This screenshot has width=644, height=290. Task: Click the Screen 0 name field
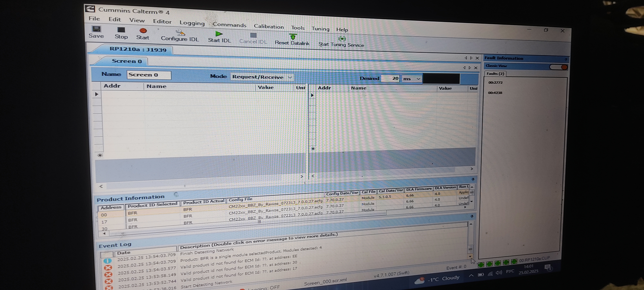coord(149,75)
